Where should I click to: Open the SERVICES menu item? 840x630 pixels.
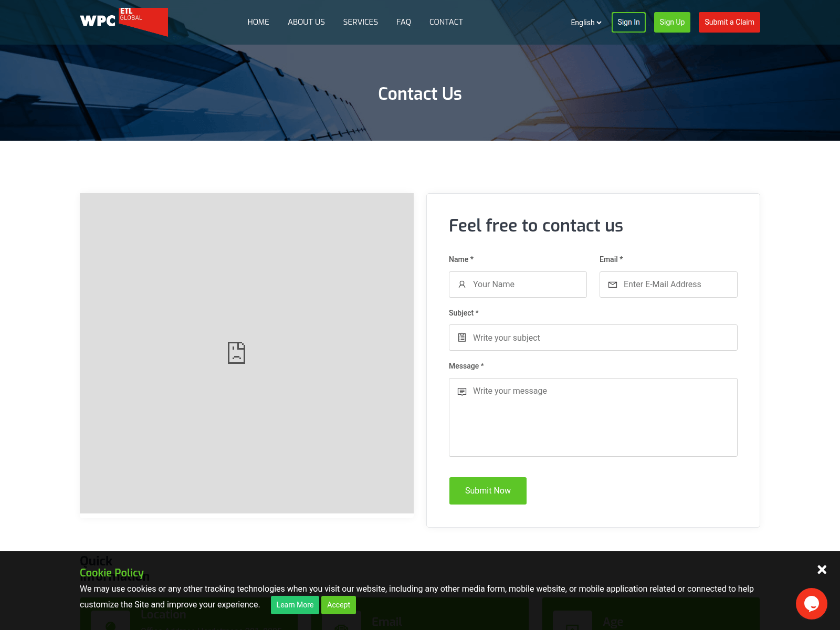point(361,22)
